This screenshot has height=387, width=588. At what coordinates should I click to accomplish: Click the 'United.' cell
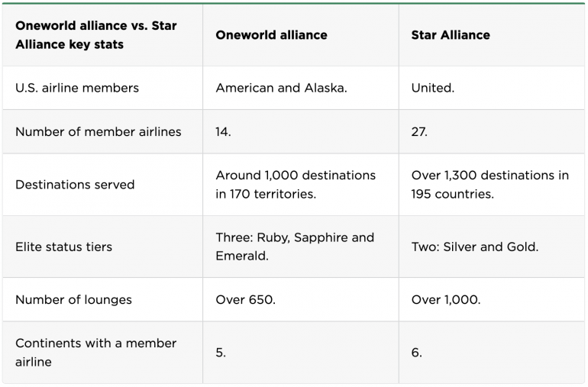coord(432,88)
